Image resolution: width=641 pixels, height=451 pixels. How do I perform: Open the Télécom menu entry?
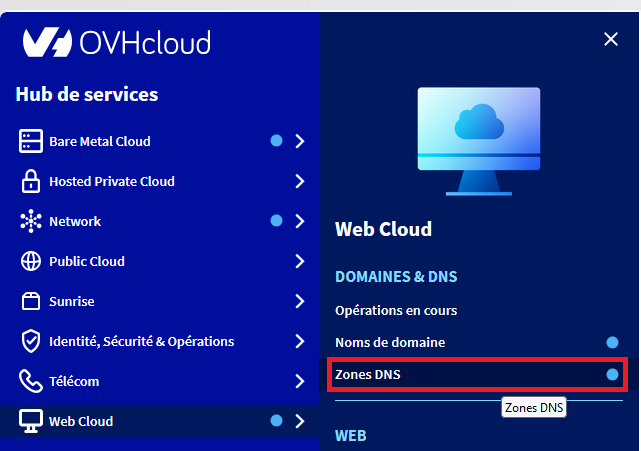(159, 381)
